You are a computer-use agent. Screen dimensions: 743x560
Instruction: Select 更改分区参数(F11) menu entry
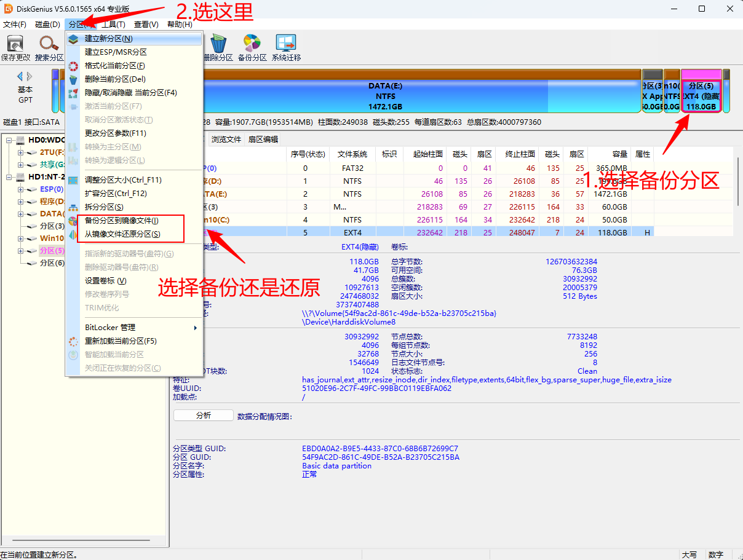[134, 133]
